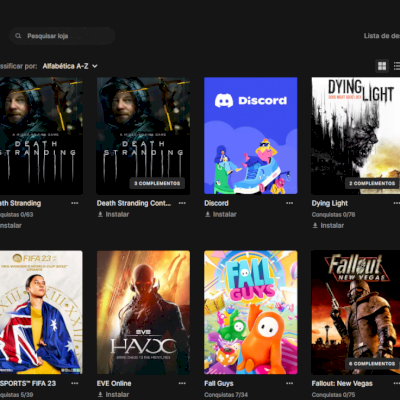Open the Alfabética A-Z sort dropdown

tap(70, 66)
